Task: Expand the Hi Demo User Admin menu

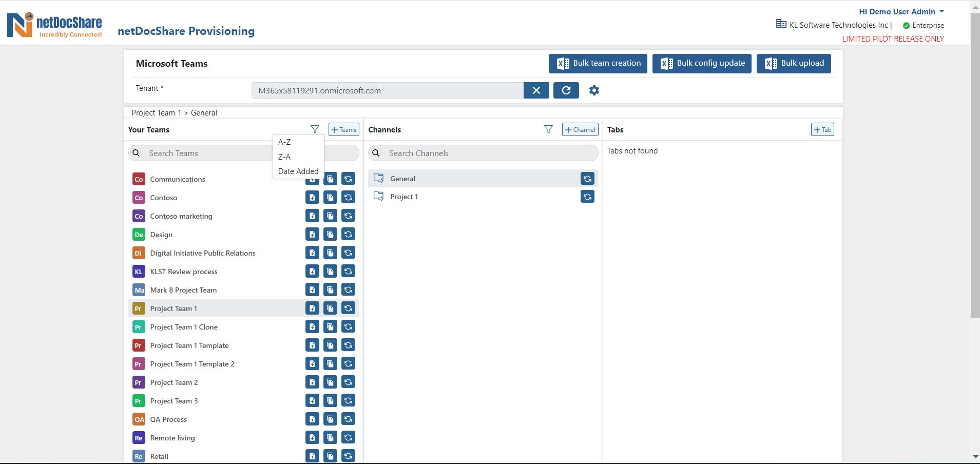Action: [901, 11]
